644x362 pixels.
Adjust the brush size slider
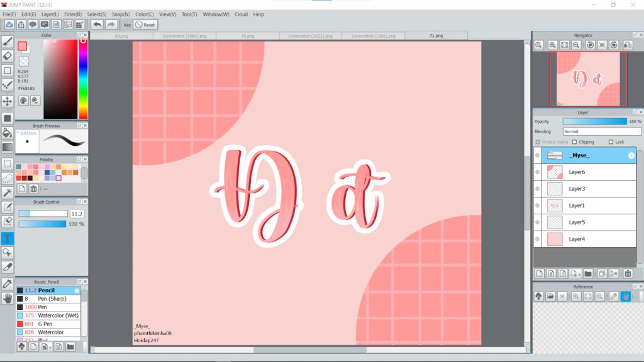pos(43,214)
